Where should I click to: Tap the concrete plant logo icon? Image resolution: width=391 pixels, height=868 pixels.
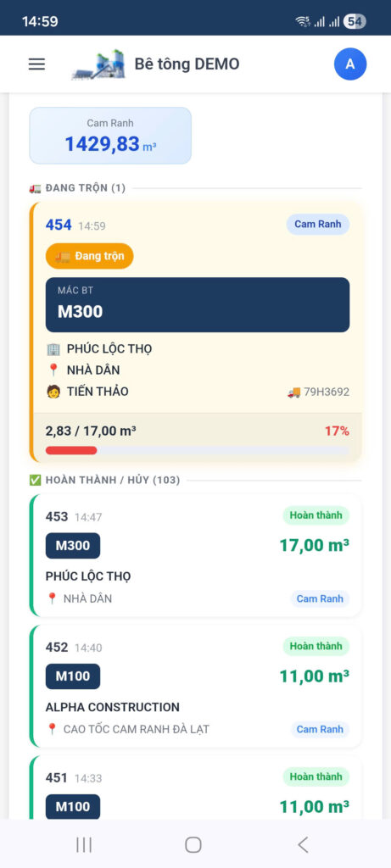98,64
